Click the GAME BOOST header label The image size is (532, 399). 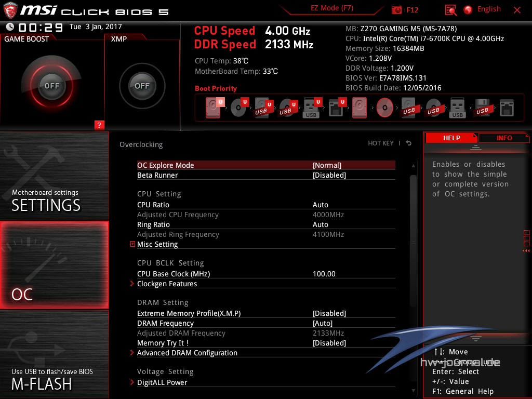click(26, 39)
